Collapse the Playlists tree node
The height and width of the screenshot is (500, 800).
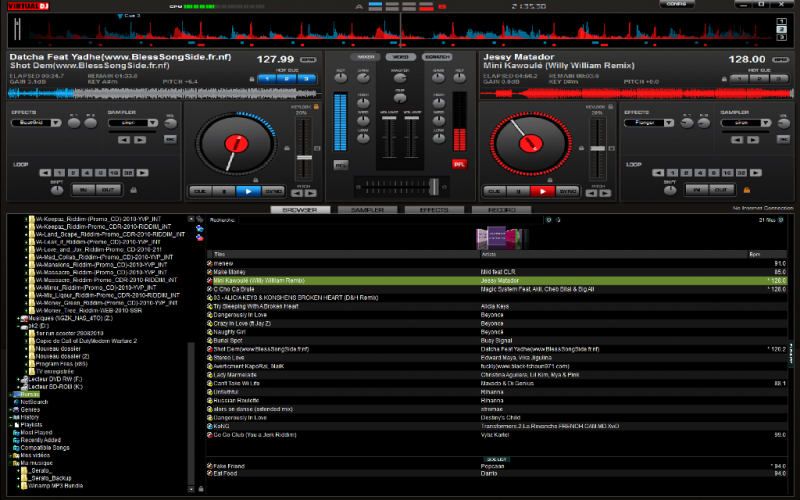point(10,425)
